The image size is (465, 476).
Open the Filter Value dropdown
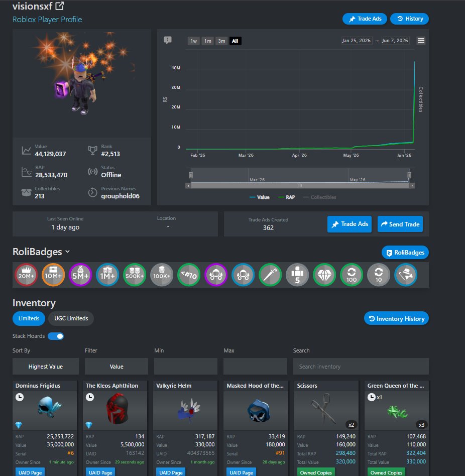point(117,367)
